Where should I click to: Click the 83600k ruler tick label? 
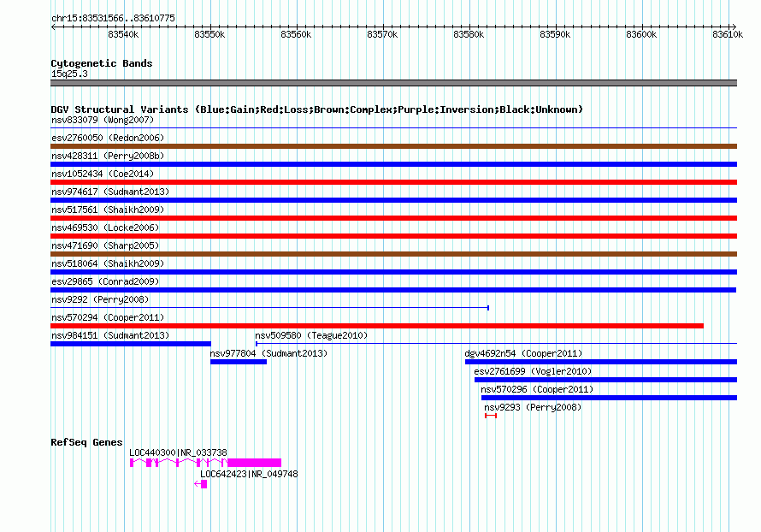tap(641, 34)
